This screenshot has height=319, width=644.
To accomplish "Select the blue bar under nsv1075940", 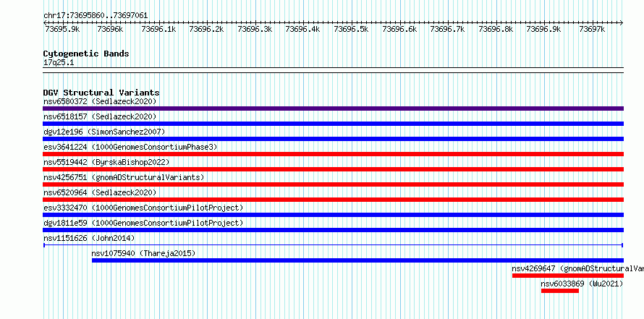I will [x=357, y=260].
